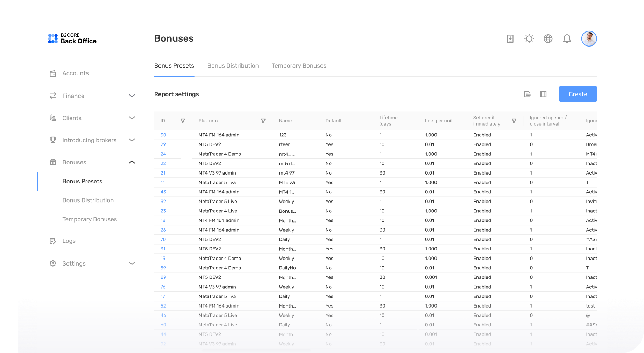Click the Lots per unit header
This screenshot has height=353, width=644.
click(x=439, y=121)
